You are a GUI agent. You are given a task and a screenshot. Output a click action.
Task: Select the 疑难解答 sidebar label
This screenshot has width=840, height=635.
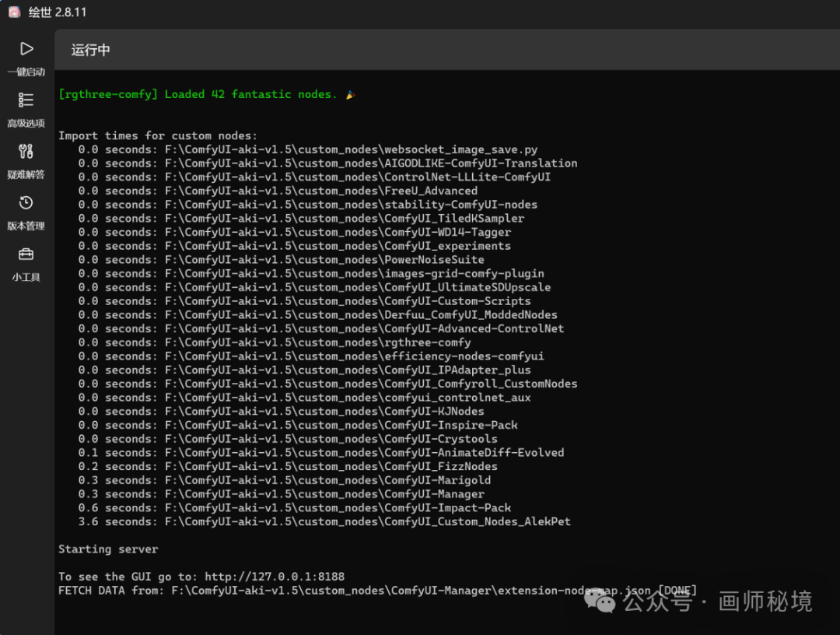[26, 174]
